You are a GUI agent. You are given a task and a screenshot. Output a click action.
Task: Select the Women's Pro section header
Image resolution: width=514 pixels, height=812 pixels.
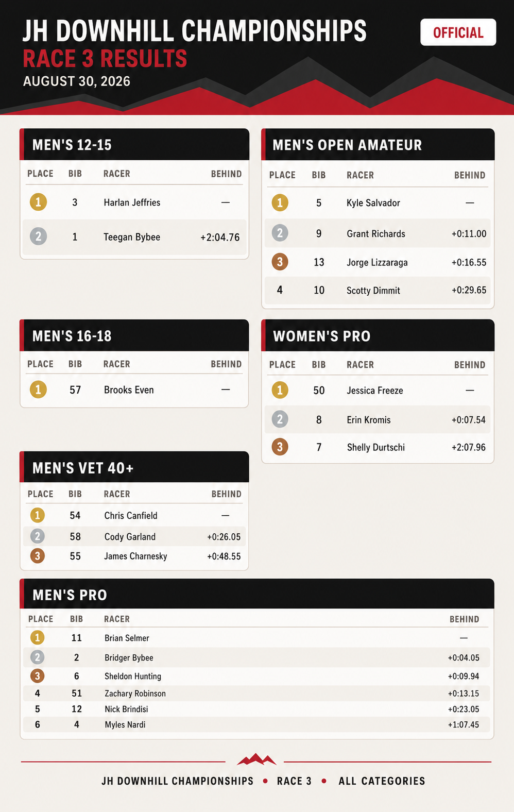coord(378,335)
